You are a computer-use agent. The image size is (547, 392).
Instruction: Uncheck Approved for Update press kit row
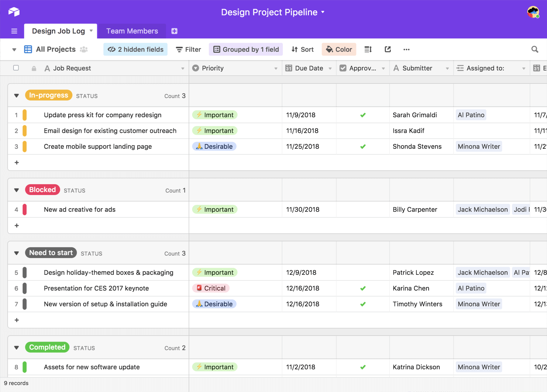363,115
